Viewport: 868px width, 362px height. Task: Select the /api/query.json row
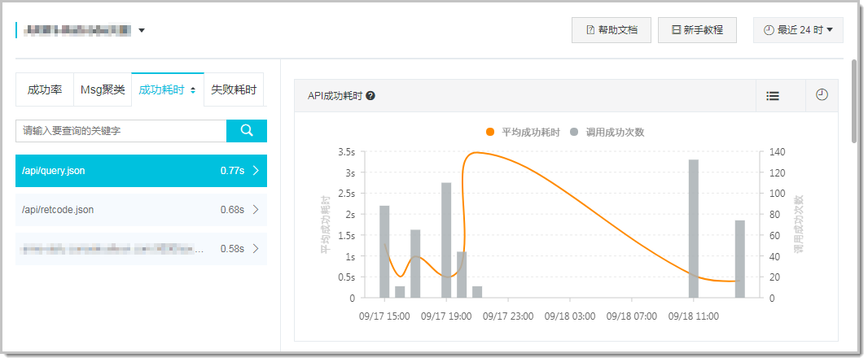141,171
